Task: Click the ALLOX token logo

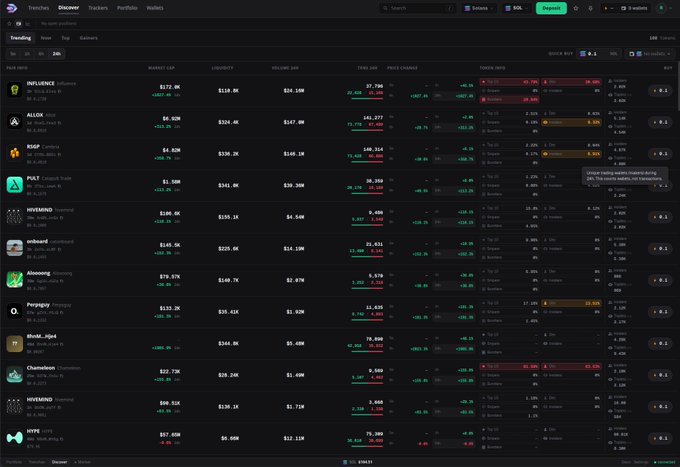Action: coord(14,122)
